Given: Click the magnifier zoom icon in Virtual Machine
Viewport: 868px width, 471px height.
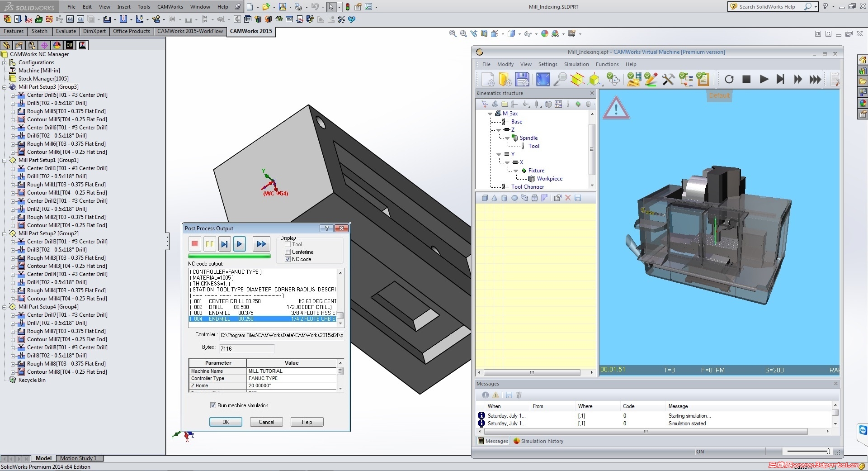Looking at the screenshot, I should coord(560,79).
